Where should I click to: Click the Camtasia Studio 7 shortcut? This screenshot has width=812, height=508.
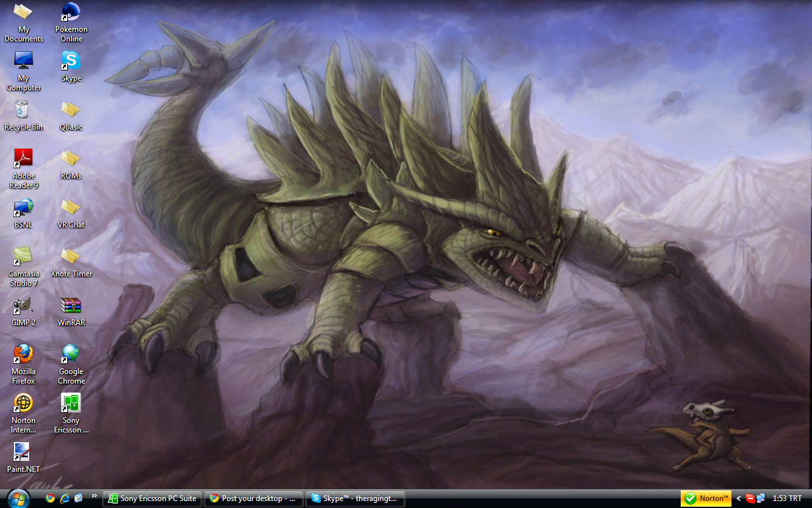[x=23, y=257]
